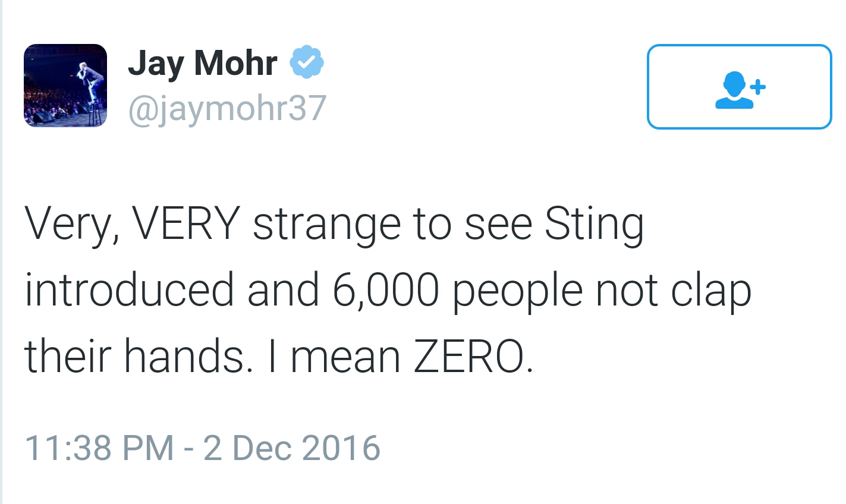The width and height of the screenshot is (846, 504).
Task: Click the follow person-plus icon
Action: 739,87
